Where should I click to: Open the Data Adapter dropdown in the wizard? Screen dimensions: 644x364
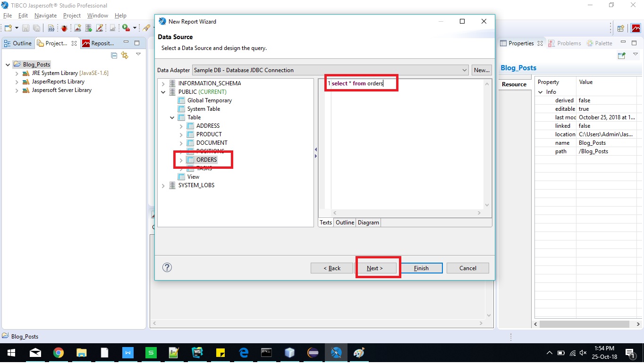464,70
